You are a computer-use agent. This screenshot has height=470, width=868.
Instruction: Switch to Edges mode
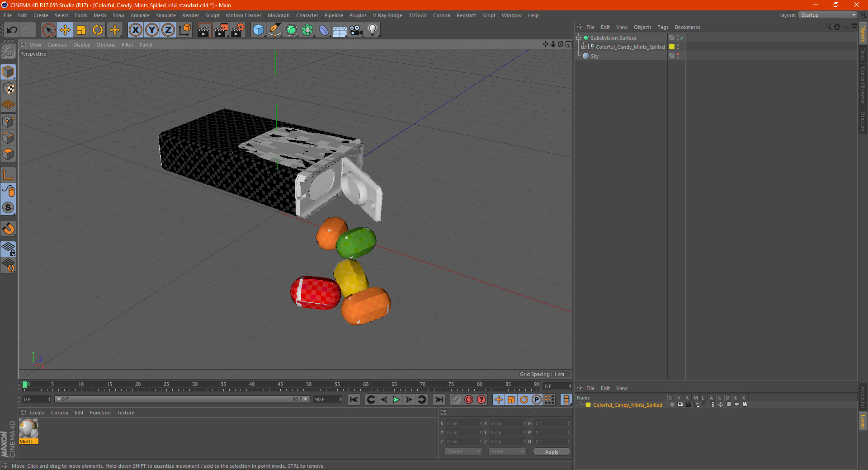(x=8, y=138)
